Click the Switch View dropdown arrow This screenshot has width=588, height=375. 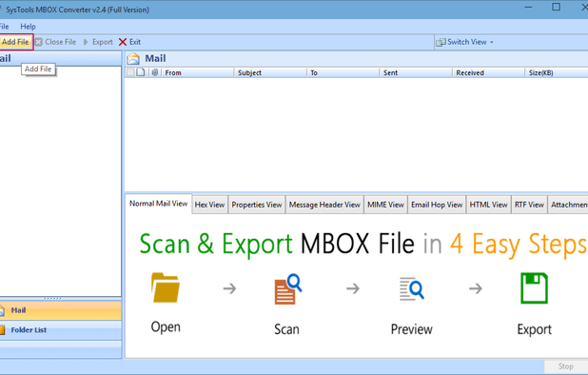[x=492, y=43]
